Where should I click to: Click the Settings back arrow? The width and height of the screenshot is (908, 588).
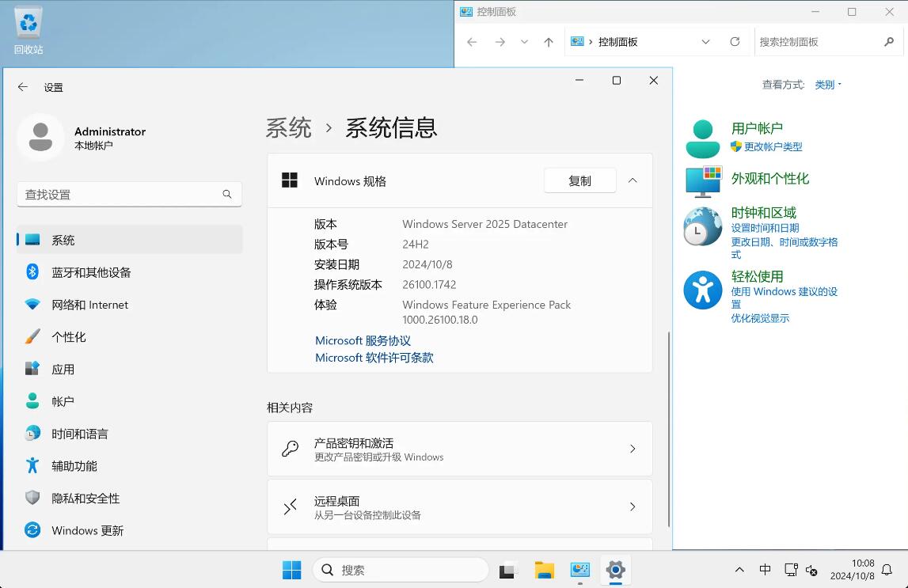23,87
